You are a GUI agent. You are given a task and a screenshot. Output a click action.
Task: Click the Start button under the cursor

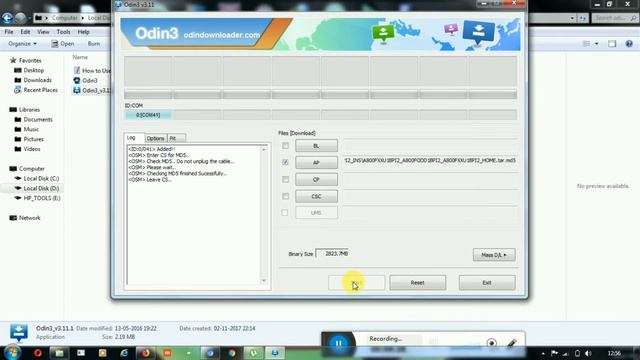356,282
